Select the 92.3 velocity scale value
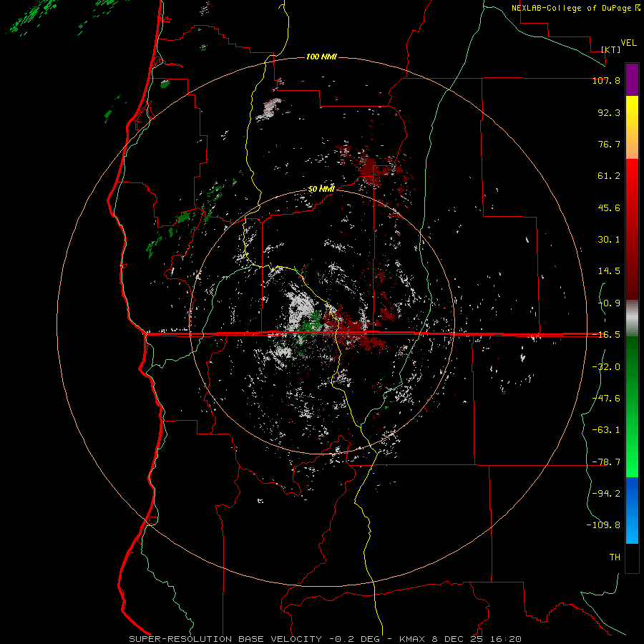 (609, 112)
